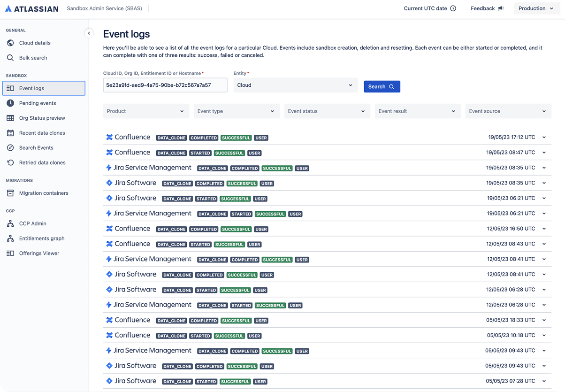Click the blue Search button
The height and width of the screenshot is (392, 565).
coord(382,86)
